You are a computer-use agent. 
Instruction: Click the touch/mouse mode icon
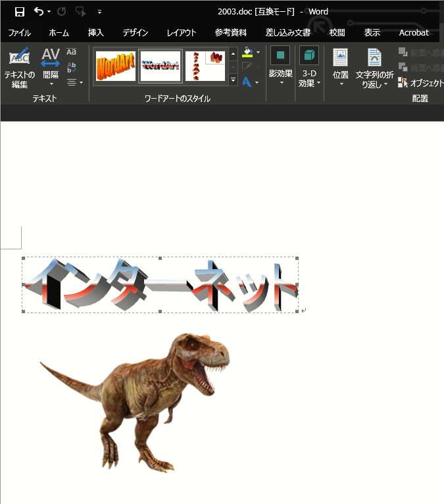(80, 12)
